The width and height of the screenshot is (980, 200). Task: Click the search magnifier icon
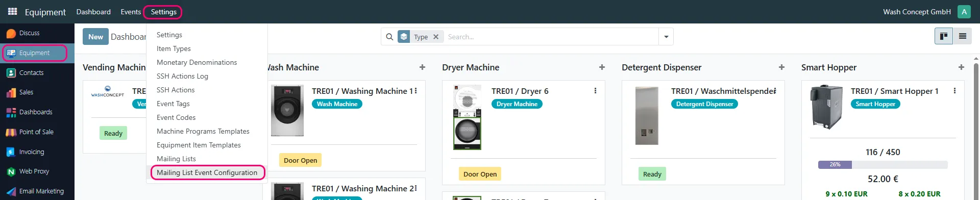(x=389, y=37)
